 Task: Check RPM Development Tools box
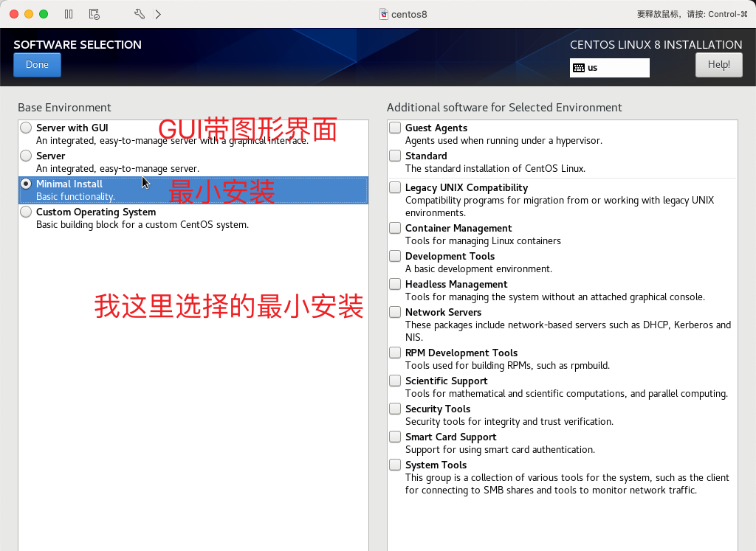coord(395,353)
